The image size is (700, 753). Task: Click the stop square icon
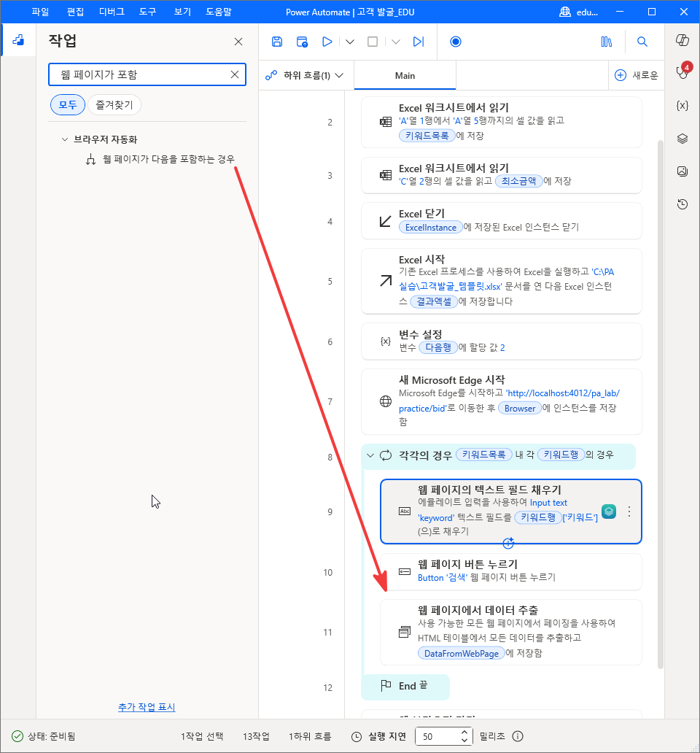pyautogui.click(x=373, y=42)
